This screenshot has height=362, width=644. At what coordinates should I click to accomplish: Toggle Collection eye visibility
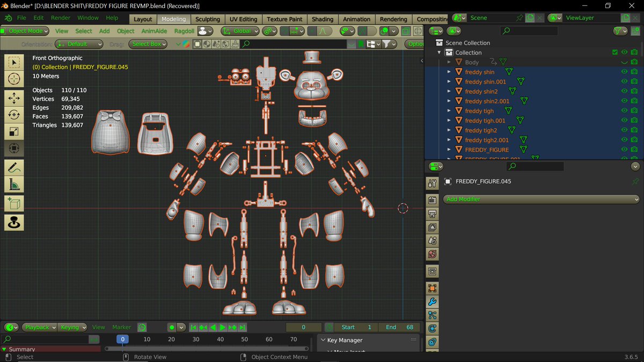(x=624, y=53)
